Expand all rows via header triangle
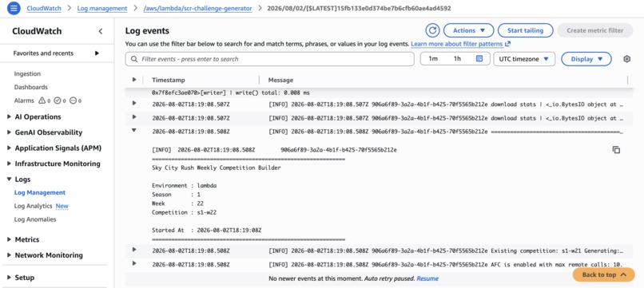 pos(134,80)
